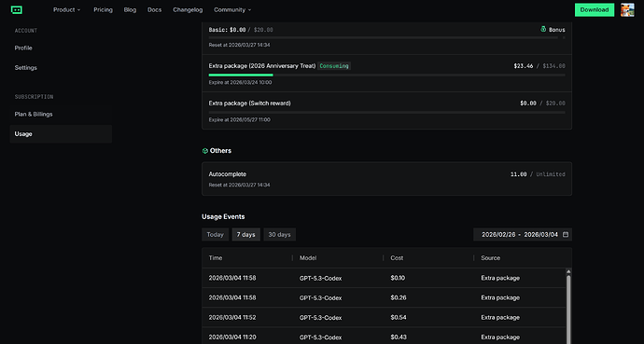Click the Bonus gift icon
644x344 pixels.
click(x=543, y=29)
